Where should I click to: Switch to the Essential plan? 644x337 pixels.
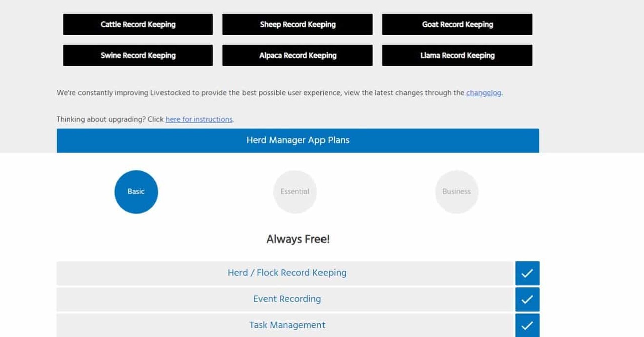point(295,192)
